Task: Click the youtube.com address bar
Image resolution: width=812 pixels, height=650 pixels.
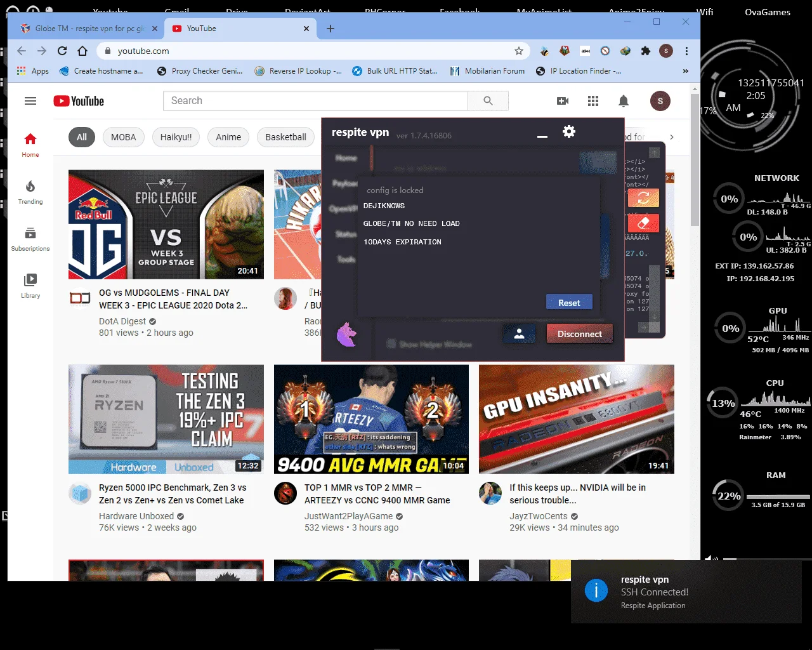Action: (x=313, y=51)
